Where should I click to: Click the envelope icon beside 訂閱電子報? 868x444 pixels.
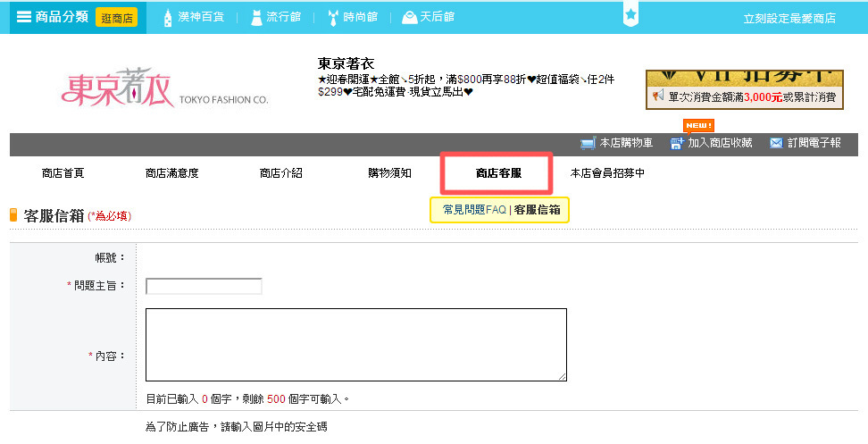(776, 144)
